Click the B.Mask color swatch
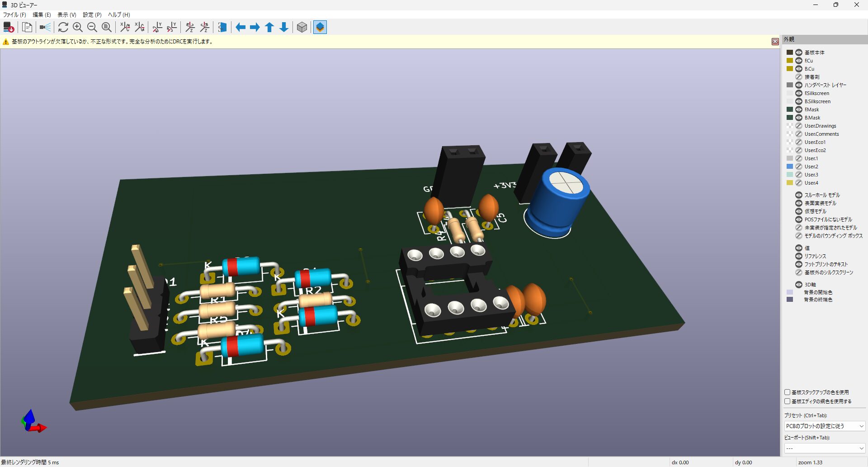This screenshot has width=868, height=467. [x=790, y=118]
